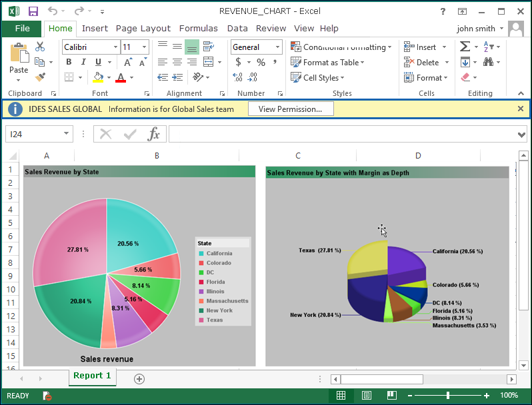This screenshot has width=532, height=405.
Task: Switch to the Formulas tab
Action: point(198,29)
